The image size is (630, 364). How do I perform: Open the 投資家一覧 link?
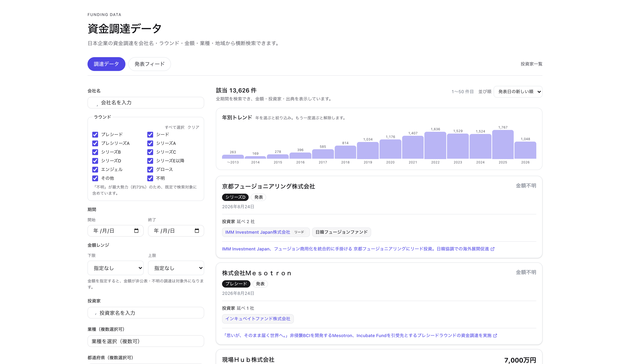tap(532, 64)
